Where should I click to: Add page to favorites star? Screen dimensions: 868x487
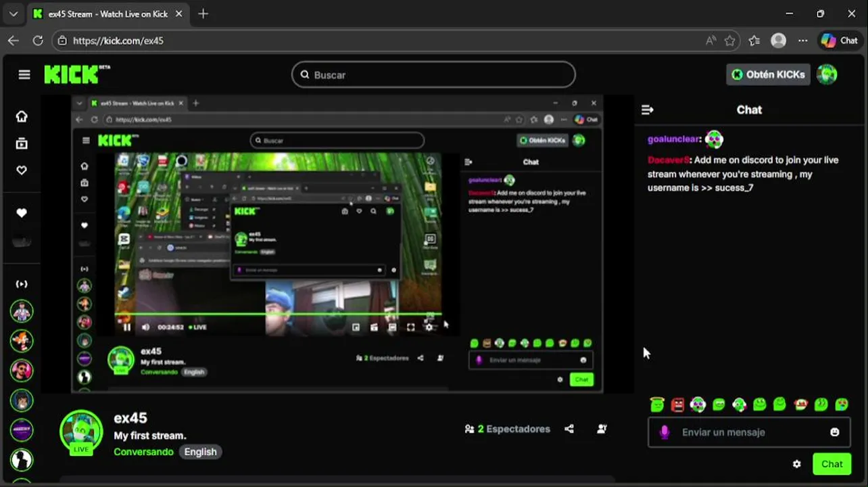tap(730, 41)
